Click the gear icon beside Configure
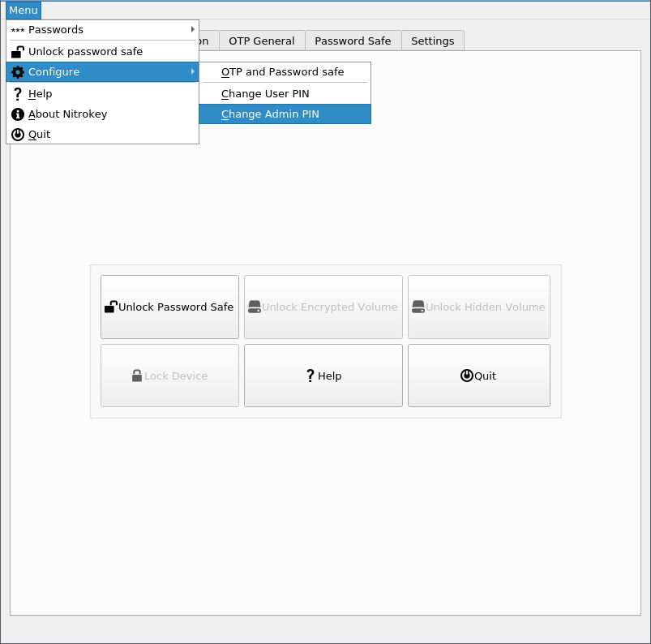Viewport: 651px width, 644px height. click(x=18, y=72)
